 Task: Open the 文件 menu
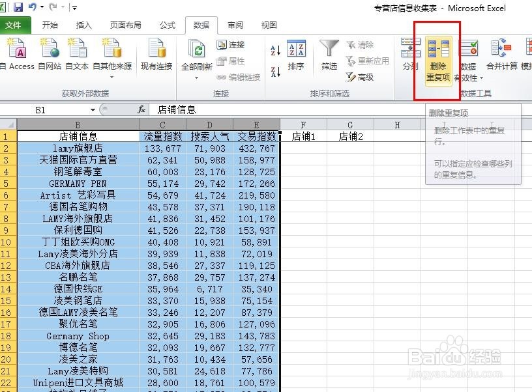click(x=15, y=25)
